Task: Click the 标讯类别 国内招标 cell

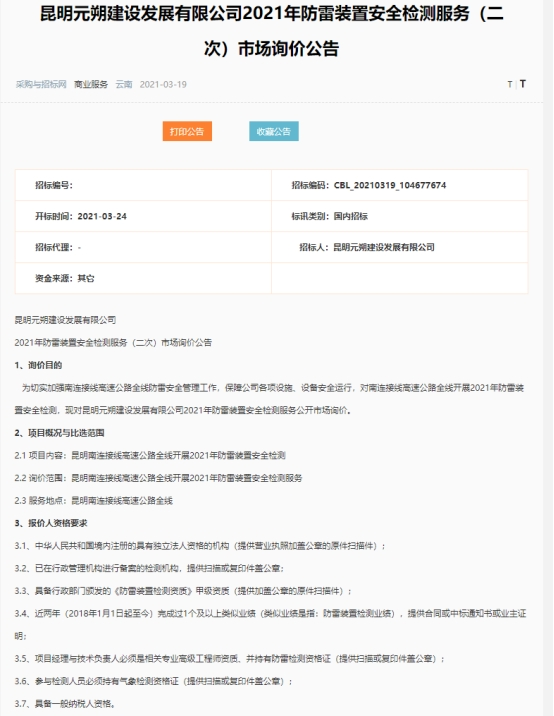Action: 400,216
